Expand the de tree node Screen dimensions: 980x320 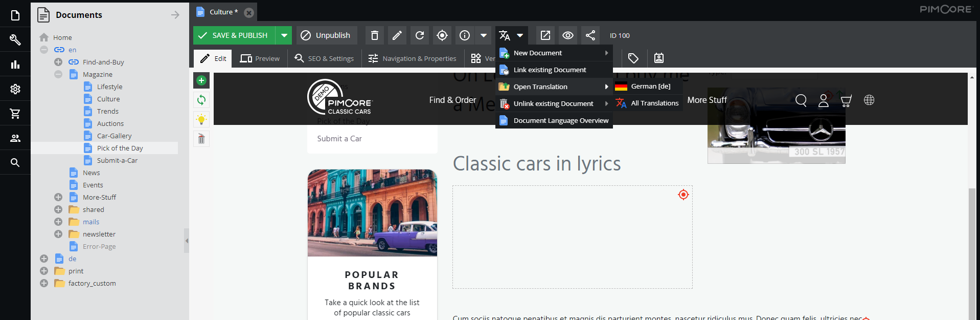(44, 259)
